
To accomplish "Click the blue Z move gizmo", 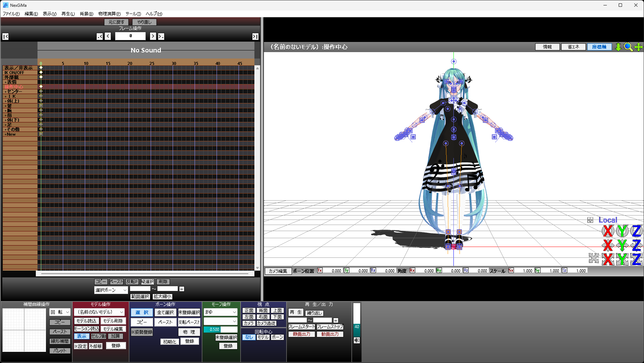I will click(x=636, y=245).
